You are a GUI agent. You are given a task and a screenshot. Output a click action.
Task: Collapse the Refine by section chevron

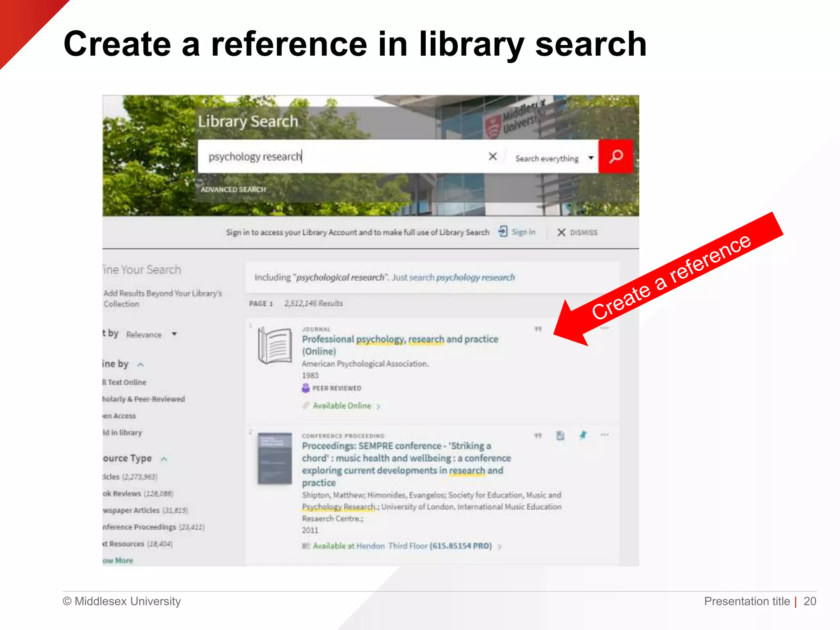141,364
